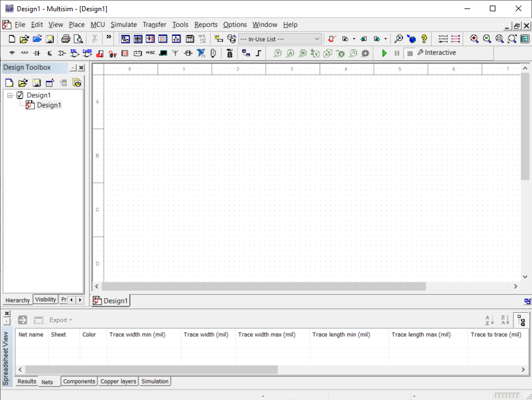Open the MISC component group
This screenshot has height=400, width=532.
pyautogui.click(x=150, y=53)
